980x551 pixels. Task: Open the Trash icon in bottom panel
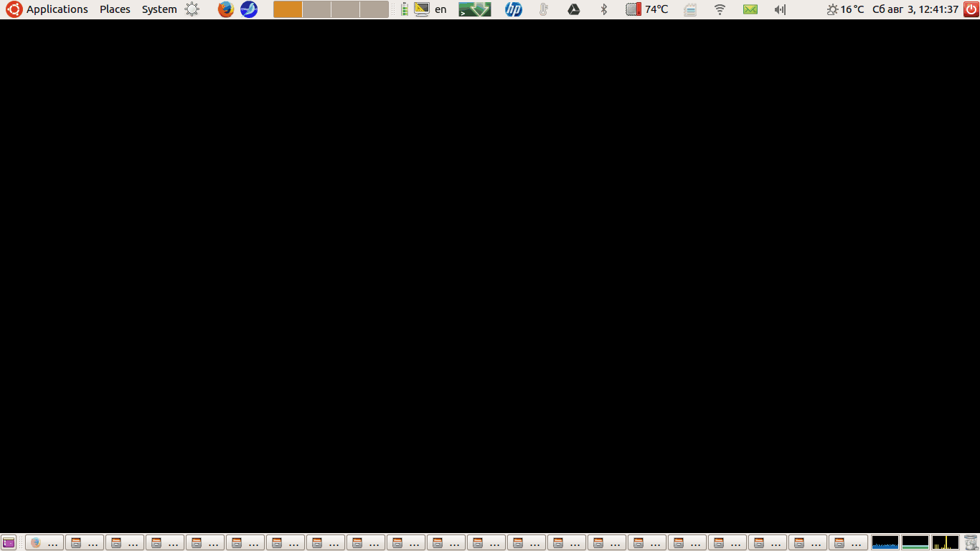[971, 542]
